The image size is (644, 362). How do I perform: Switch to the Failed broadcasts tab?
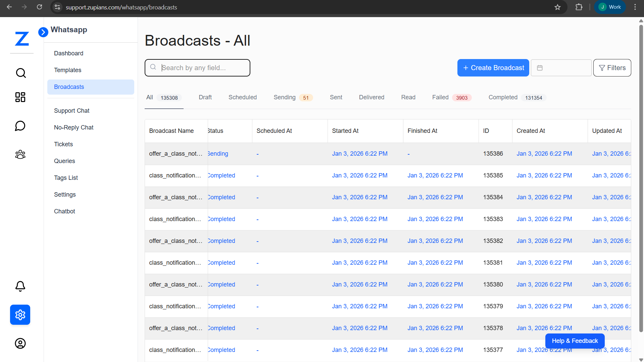pos(440,97)
